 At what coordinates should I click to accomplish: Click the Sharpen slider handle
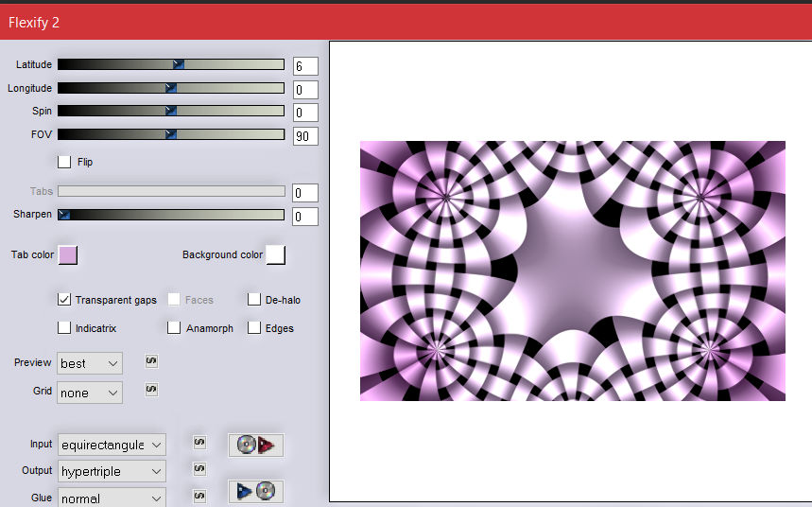tap(63, 215)
